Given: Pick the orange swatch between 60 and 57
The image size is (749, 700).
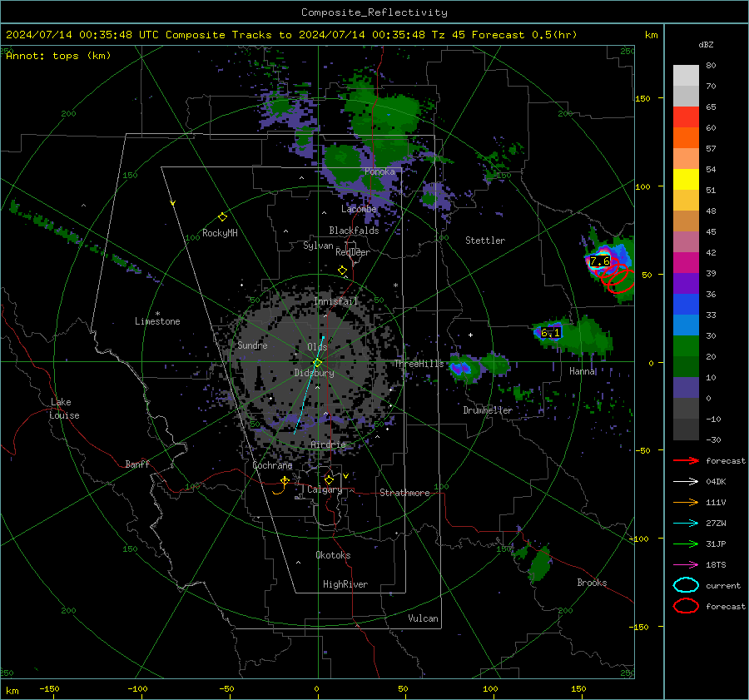Looking at the screenshot, I should tap(686, 138).
